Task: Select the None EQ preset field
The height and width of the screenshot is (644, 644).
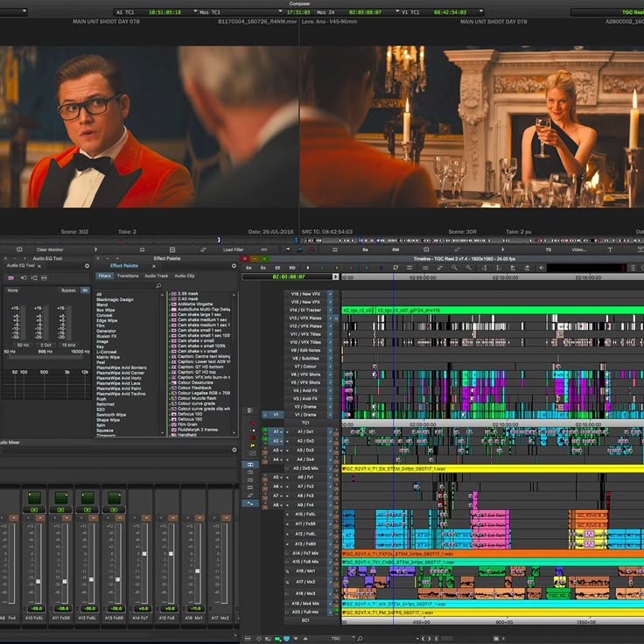Action: [x=13, y=290]
